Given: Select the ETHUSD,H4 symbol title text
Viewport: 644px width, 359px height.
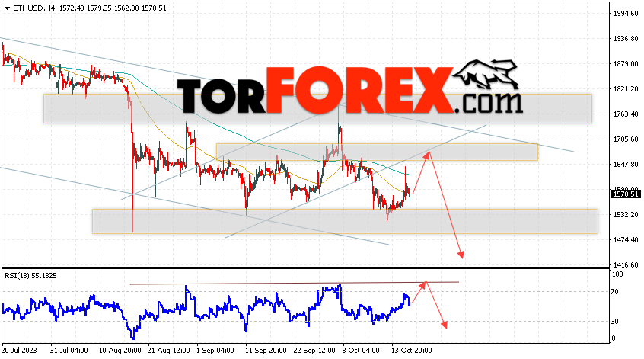Looking at the screenshot, I should 34,8.
